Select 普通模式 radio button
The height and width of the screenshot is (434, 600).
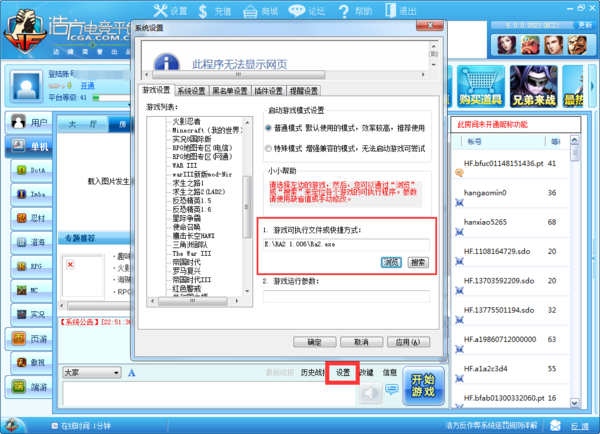[268, 129]
